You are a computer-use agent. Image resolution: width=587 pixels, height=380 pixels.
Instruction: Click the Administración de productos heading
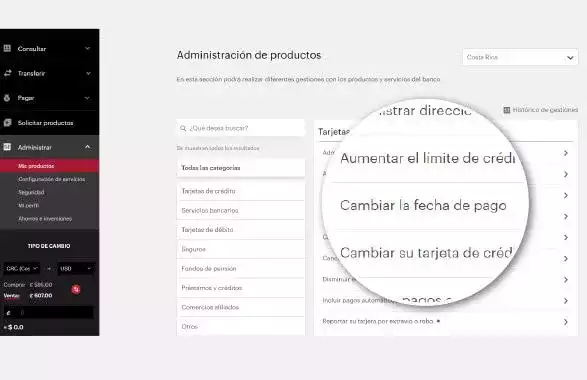click(249, 55)
